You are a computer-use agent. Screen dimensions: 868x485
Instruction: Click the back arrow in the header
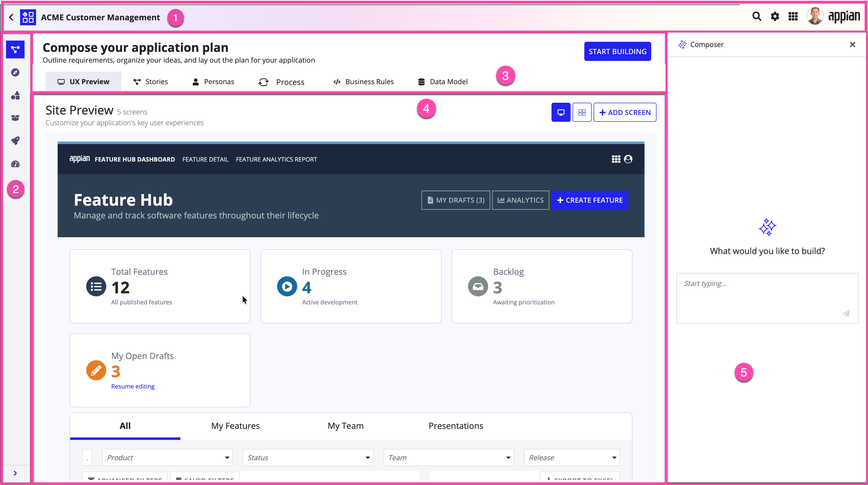(11, 17)
